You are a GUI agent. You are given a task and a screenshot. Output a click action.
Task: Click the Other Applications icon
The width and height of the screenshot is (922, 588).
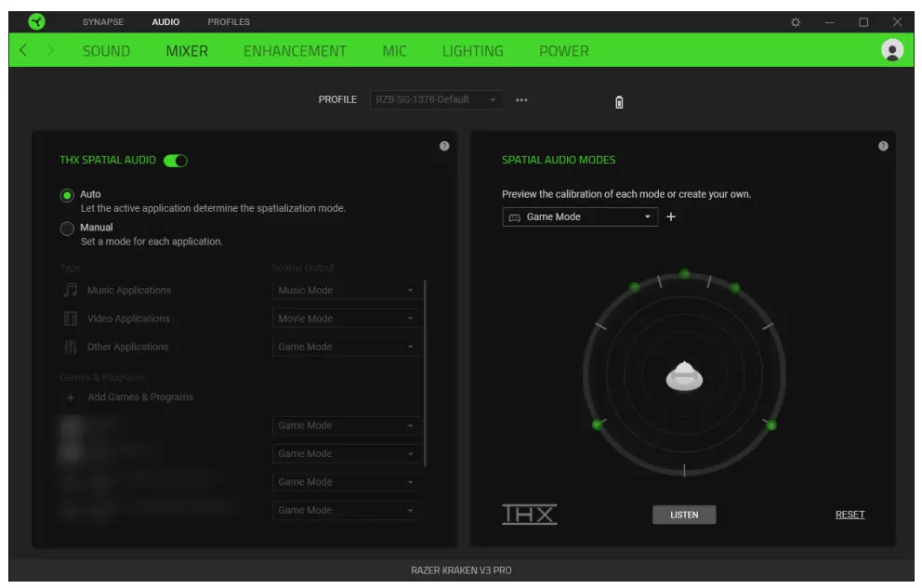click(71, 346)
